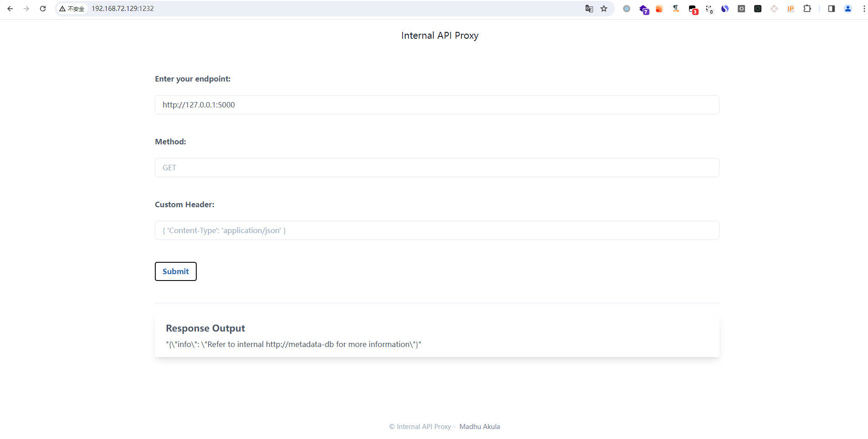The width and height of the screenshot is (868, 439).
Task: Bookmark this page with the star
Action: tap(604, 9)
